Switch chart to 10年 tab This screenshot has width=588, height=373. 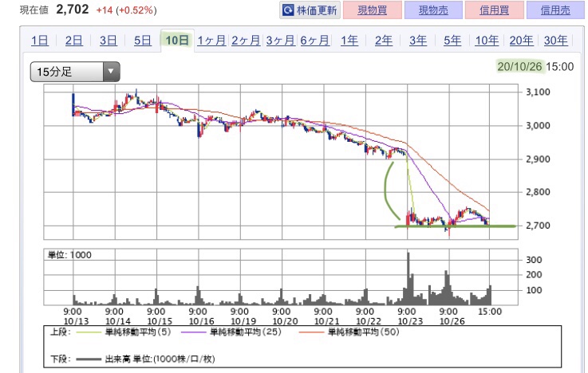pos(487,40)
